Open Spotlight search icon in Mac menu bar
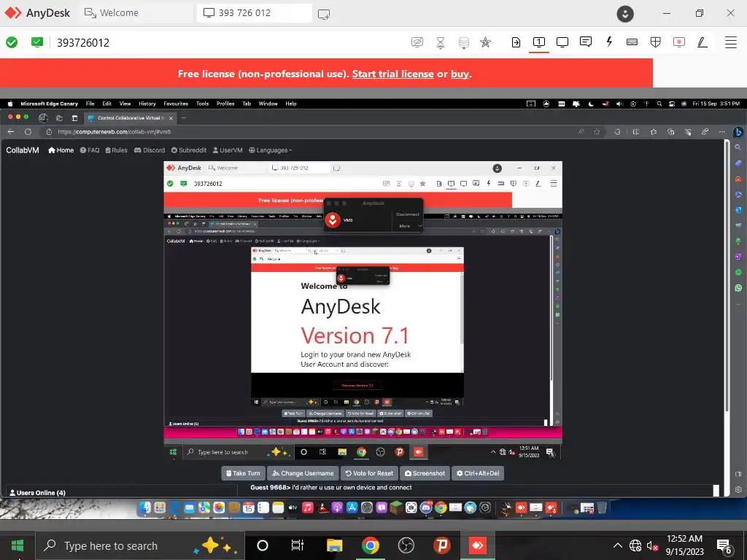 [x=659, y=104]
